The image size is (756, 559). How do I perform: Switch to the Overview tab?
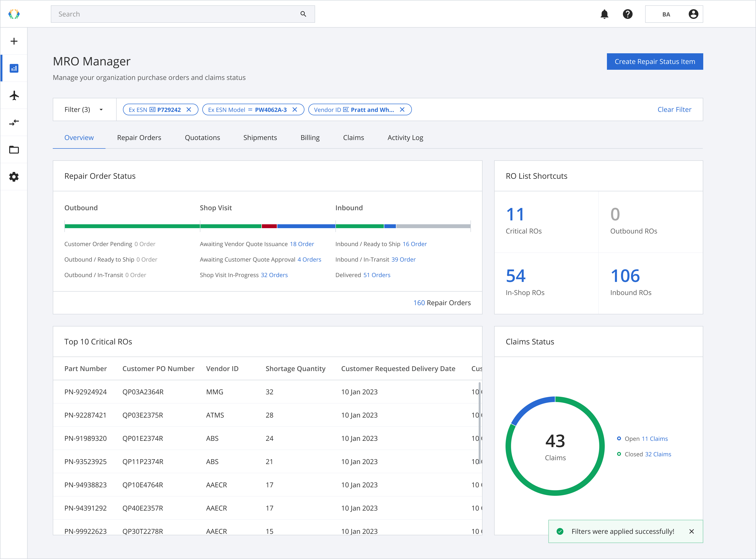click(x=79, y=138)
